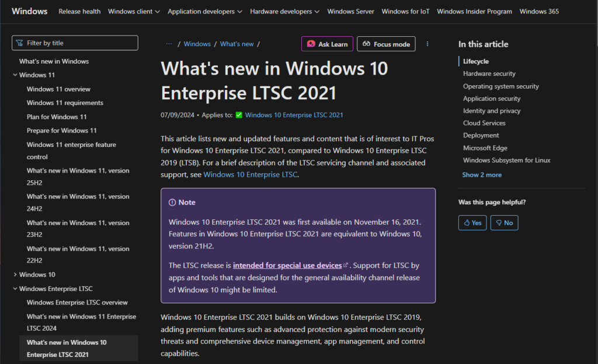Click inside the Filter by title field
This screenshot has height=364, width=598.
coord(75,43)
